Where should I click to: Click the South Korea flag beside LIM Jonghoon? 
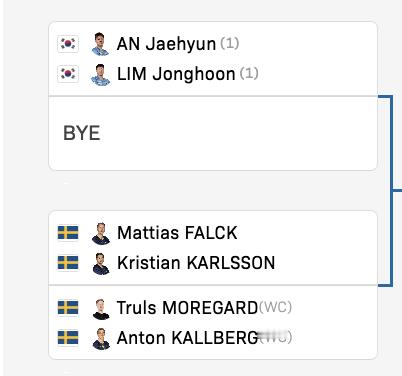tap(68, 73)
